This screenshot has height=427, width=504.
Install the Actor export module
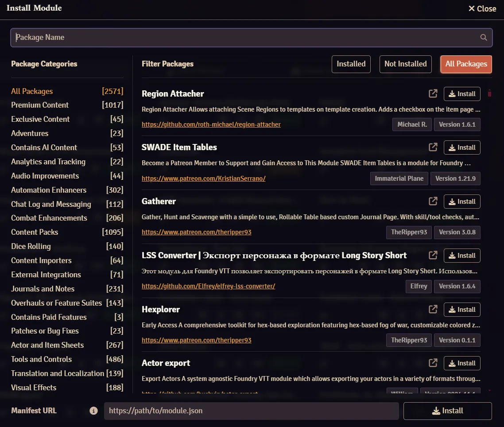(x=462, y=363)
